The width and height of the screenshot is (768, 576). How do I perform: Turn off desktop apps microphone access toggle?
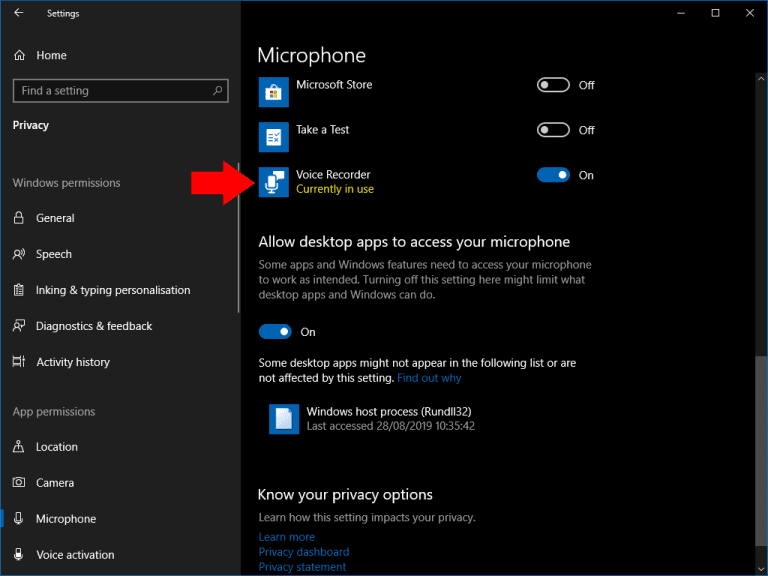275,332
